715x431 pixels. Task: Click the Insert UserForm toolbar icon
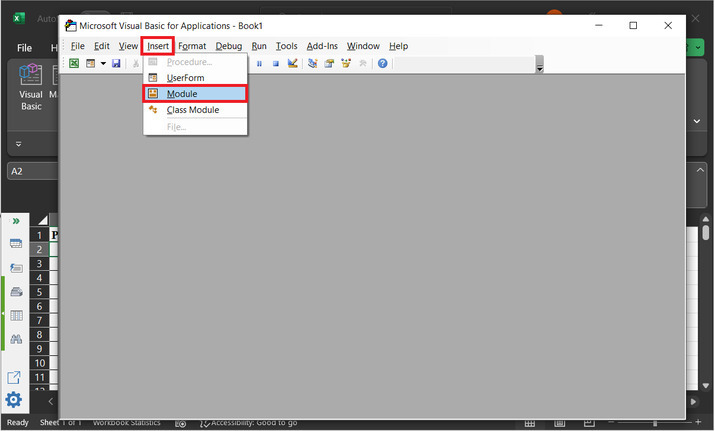pos(90,63)
